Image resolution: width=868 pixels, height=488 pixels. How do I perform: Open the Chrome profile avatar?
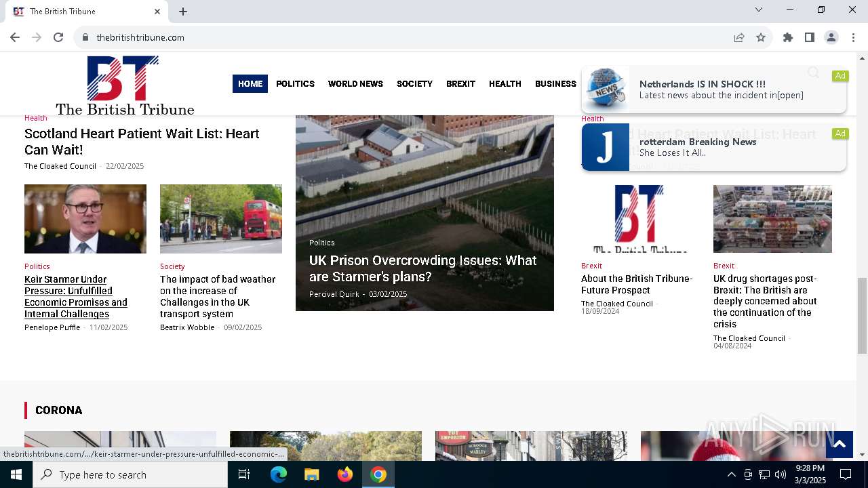click(x=831, y=37)
